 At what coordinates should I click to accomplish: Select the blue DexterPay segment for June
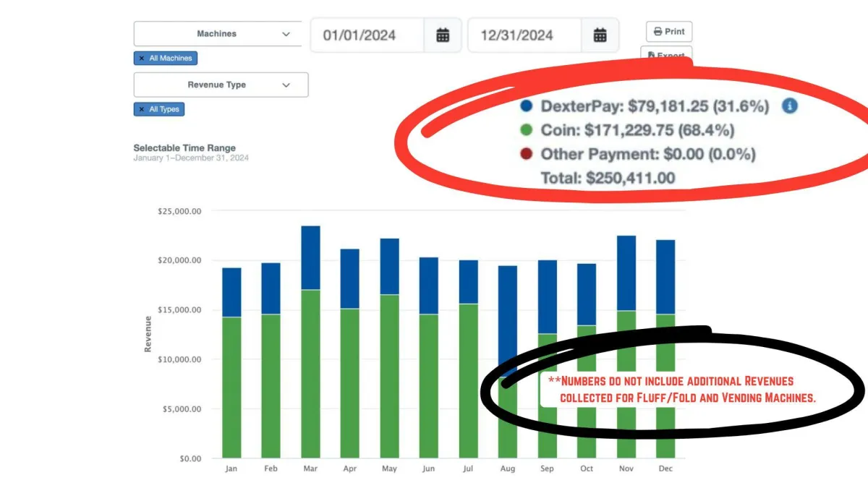429,286
